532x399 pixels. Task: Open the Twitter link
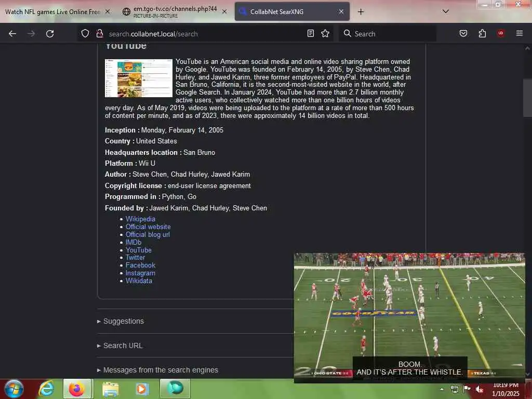click(x=135, y=258)
